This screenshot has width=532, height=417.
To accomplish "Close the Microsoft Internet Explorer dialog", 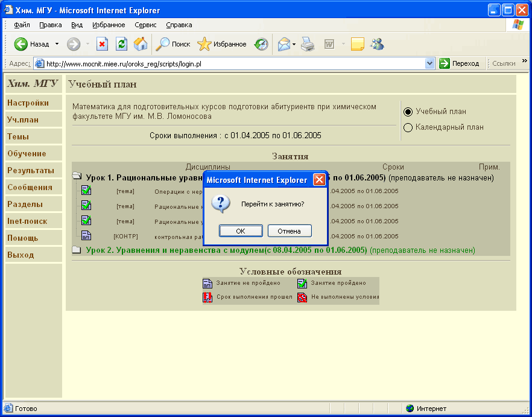I will (319, 180).
